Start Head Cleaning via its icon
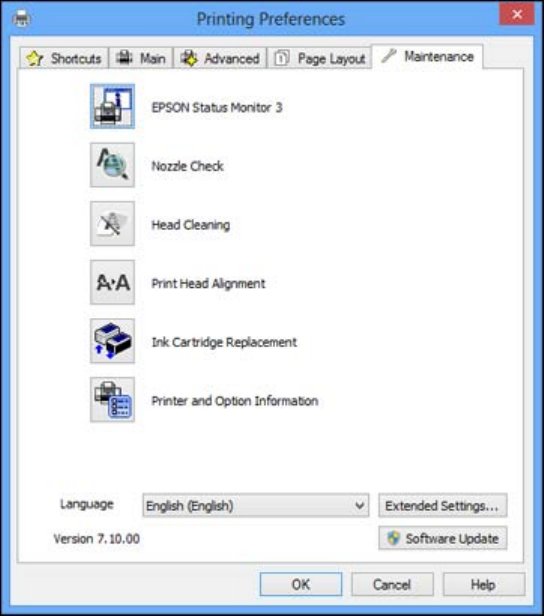 coord(112,224)
